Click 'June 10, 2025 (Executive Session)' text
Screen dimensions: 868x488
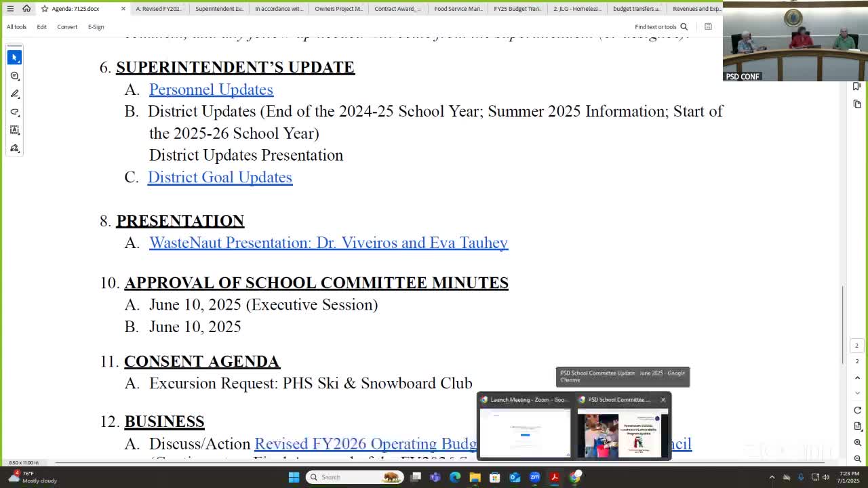(x=263, y=305)
